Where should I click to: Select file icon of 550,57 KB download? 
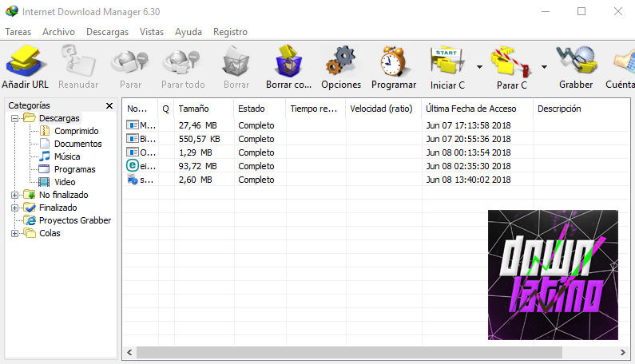click(133, 139)
